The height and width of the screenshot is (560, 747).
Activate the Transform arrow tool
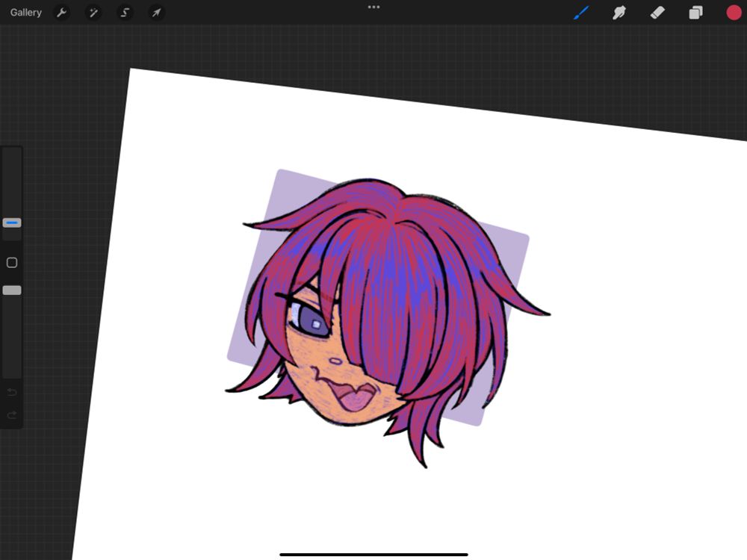pyautogui.click(x=155, y=12)
